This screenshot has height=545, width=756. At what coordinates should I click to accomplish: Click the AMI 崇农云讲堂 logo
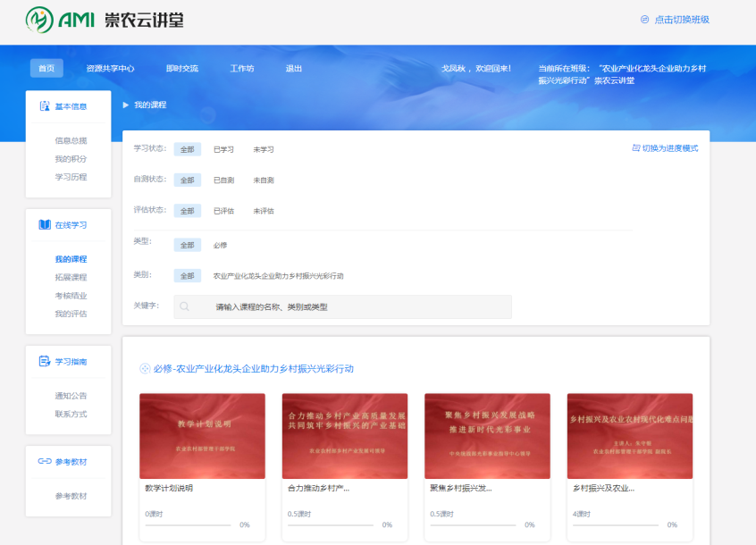coord(105,19)
